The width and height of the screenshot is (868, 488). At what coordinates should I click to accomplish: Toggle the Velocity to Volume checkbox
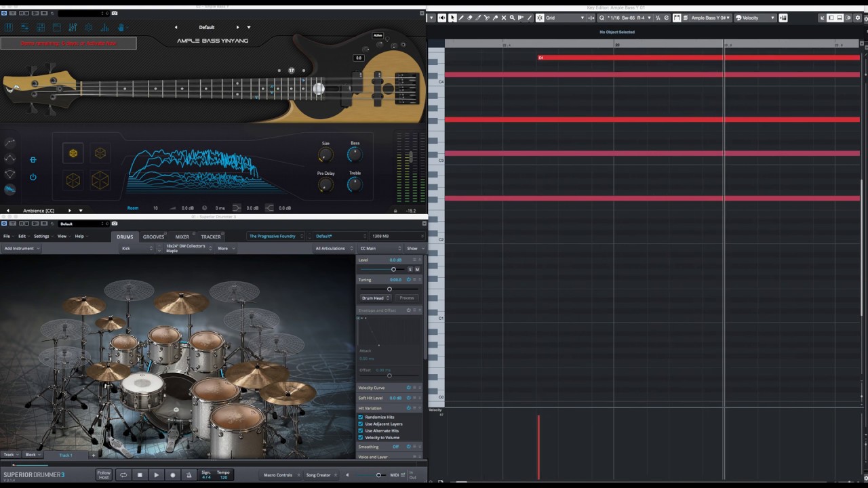pyautogui.click(x=361, y=437)
